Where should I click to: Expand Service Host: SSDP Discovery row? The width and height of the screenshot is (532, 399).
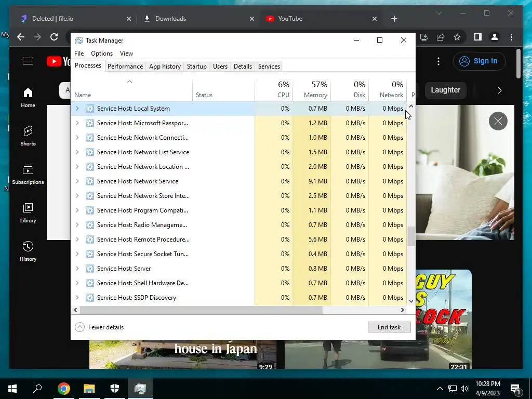tap(77, 298)
